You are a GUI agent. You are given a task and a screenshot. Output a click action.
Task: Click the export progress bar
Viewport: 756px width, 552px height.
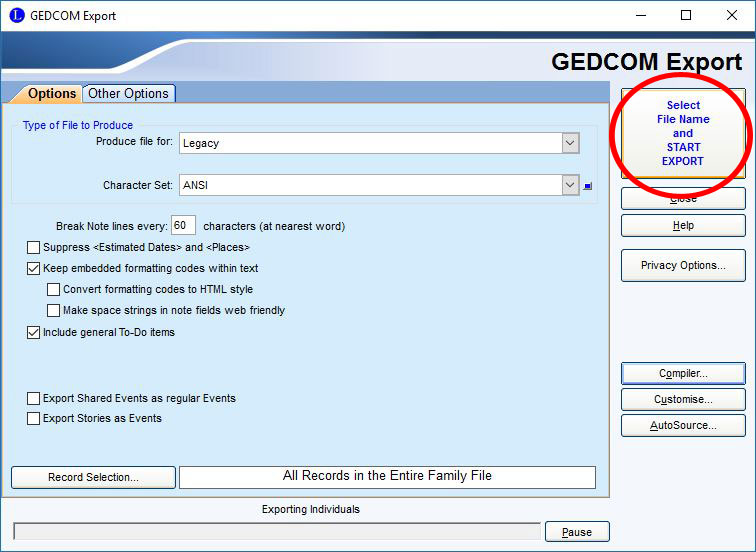click(277, 531)
